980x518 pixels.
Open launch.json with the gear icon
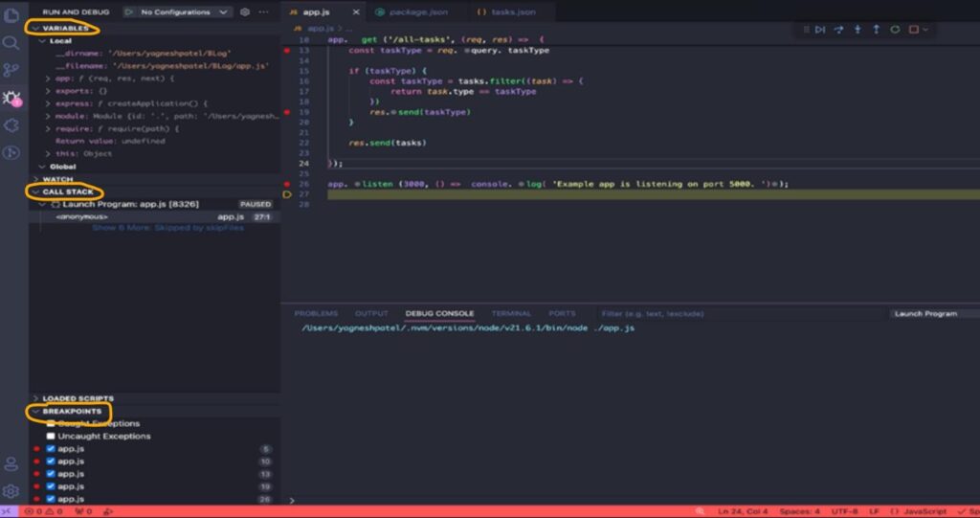[245, 12]
